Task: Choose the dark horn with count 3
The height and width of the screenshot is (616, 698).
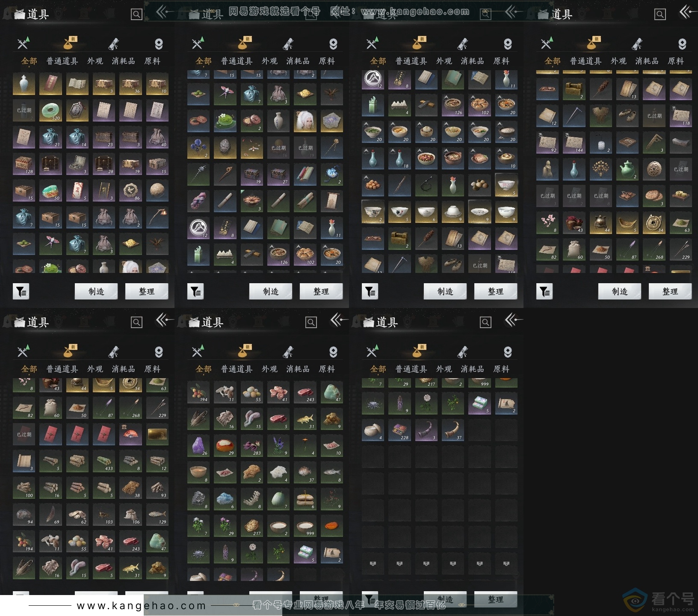Action: click(x=426, y=430)
